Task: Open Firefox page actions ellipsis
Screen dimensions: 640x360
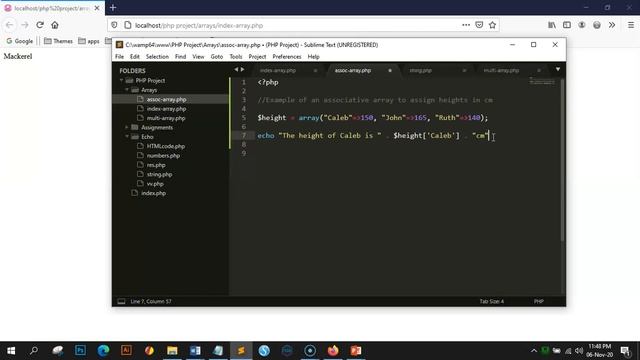Action: tap(466, 25)
